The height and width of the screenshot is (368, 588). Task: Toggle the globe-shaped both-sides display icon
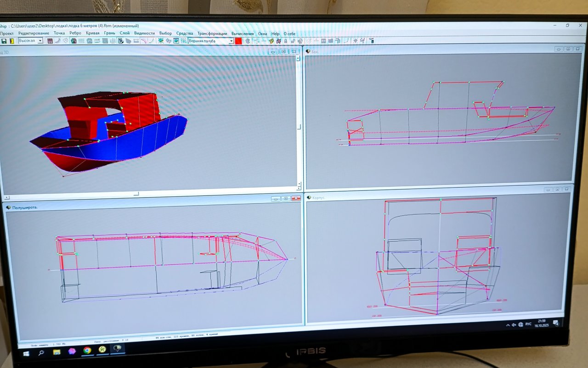tap(73, 41)
